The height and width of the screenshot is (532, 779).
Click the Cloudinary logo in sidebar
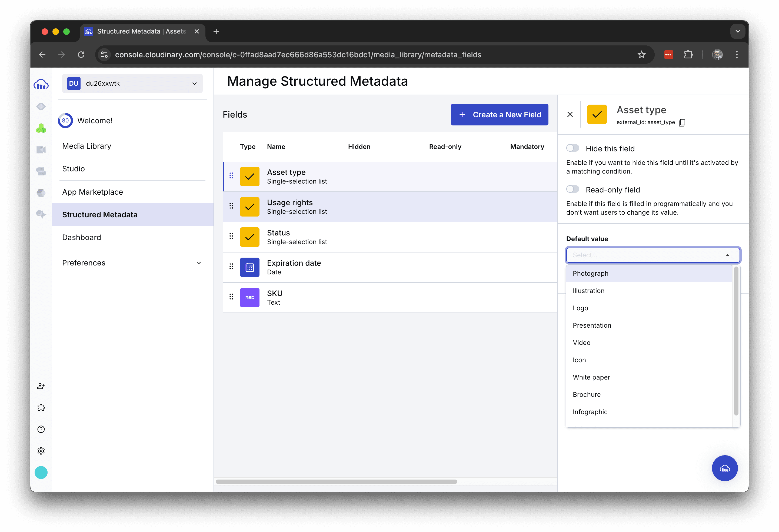(x=41, y=84)
